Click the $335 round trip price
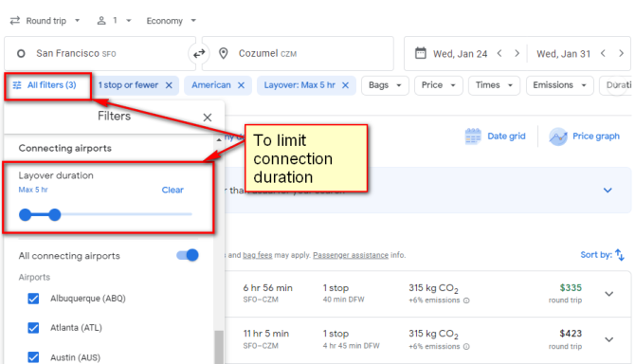 [x=571, y=288]
